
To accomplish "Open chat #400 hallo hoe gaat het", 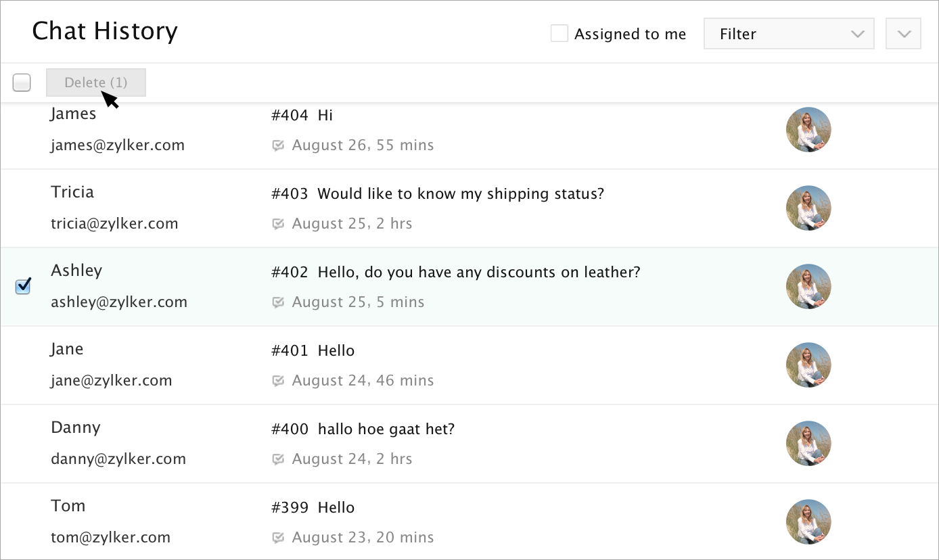I will (386, 429).
